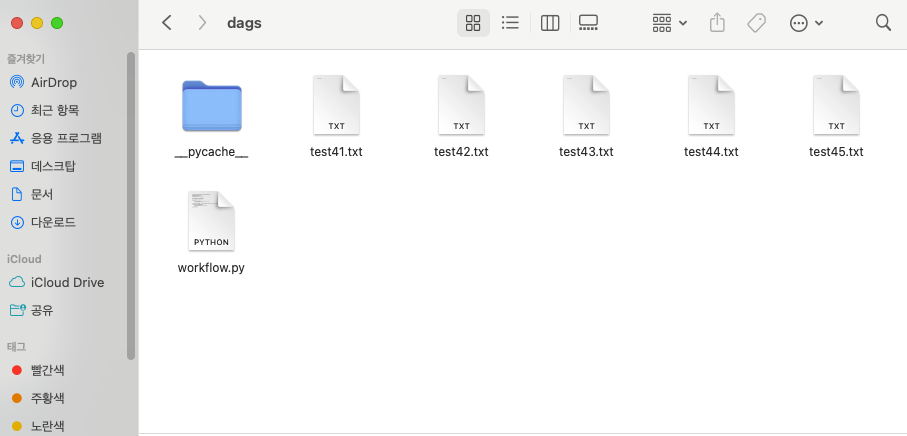
Task: Select the 빨간색 red tag
Action: click(47, 370)
